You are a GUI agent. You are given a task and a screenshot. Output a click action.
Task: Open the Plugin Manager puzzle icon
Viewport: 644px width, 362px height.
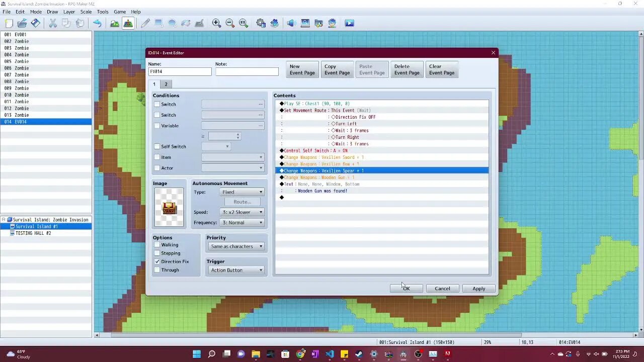pyautogui.click(x=274, y=23)
